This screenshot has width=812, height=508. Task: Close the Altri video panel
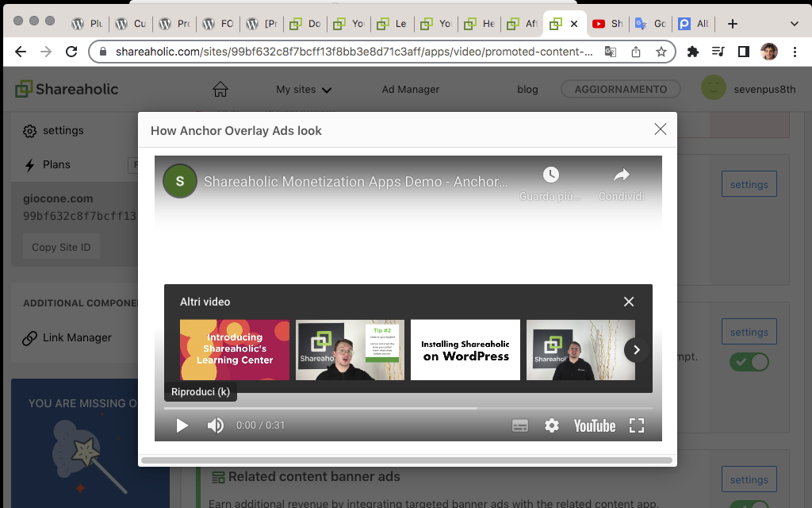tap(629, 302)
